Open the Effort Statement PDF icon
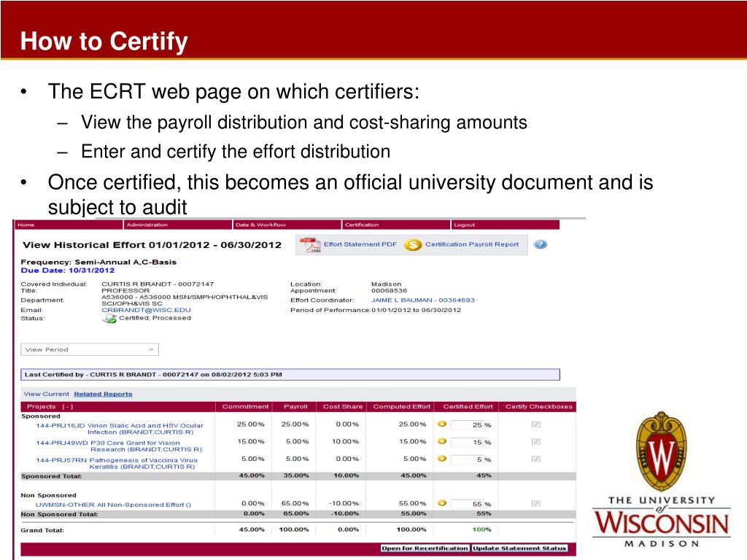Image resolution: width=747 pixels, height=560 pixels. pos(310,245)
